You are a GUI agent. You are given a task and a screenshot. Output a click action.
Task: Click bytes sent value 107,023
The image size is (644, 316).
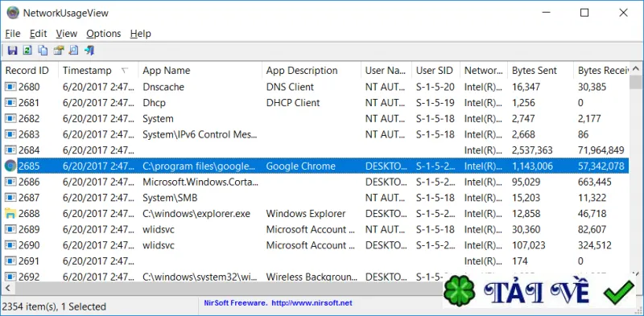[529, 245]
